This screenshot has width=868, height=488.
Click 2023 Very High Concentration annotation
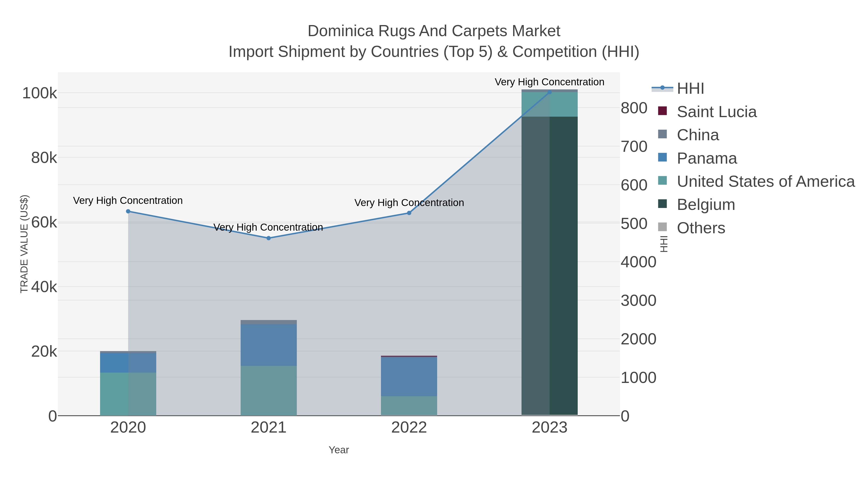click(549, 82)
